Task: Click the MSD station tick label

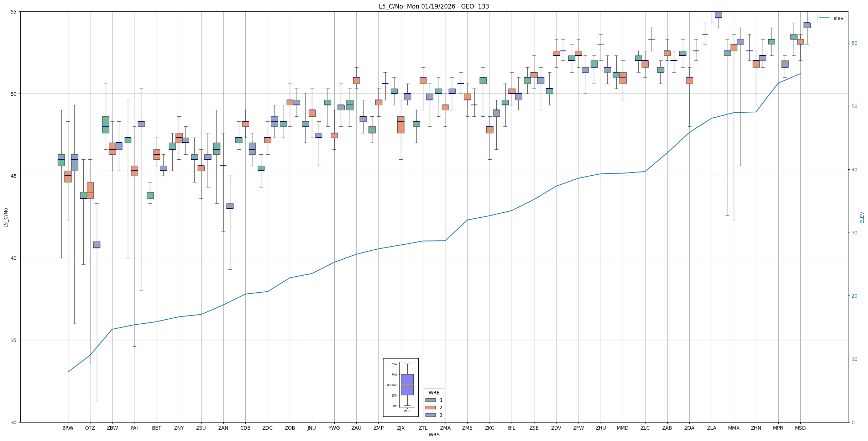Action: (800, 428)
